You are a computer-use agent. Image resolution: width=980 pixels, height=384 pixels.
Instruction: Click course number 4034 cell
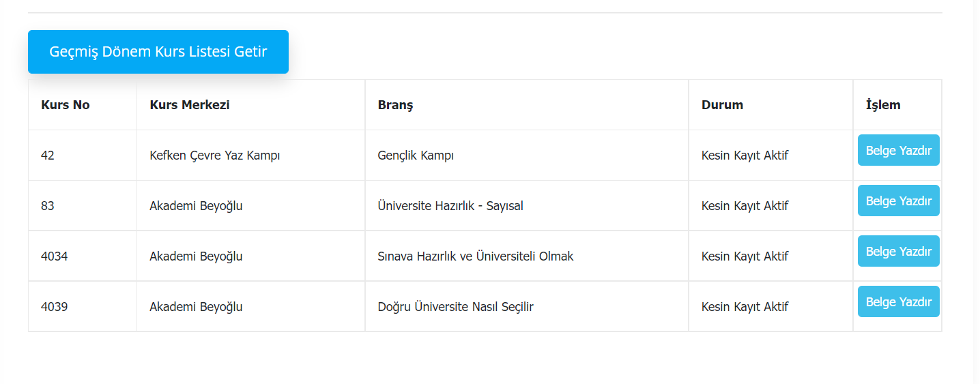click(55, 256)
